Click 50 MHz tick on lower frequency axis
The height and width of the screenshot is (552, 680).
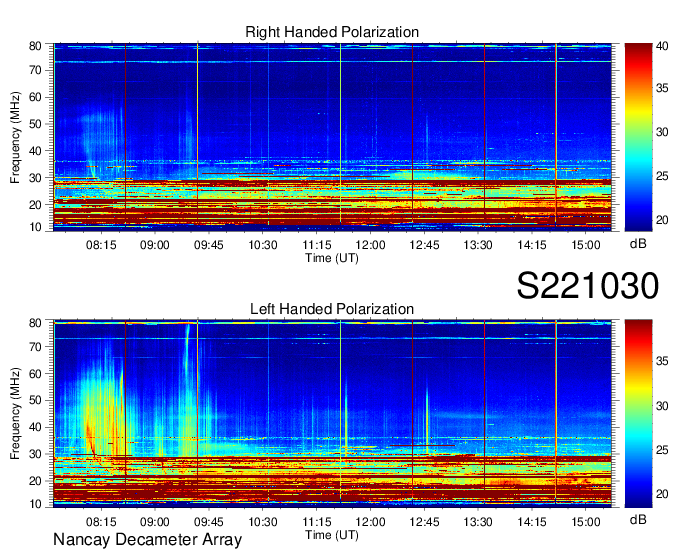click(x=35, y=400)
